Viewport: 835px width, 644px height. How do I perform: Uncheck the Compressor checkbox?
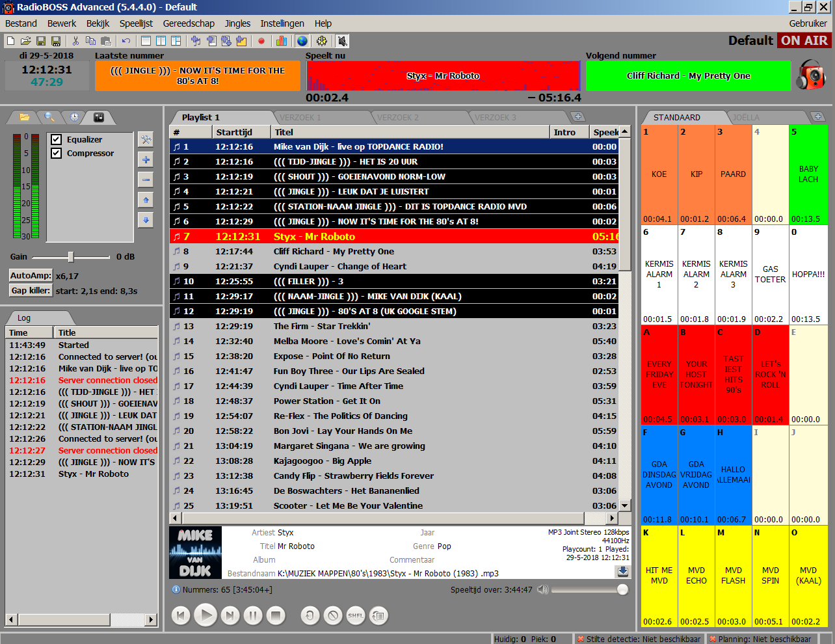click(57, 153)
